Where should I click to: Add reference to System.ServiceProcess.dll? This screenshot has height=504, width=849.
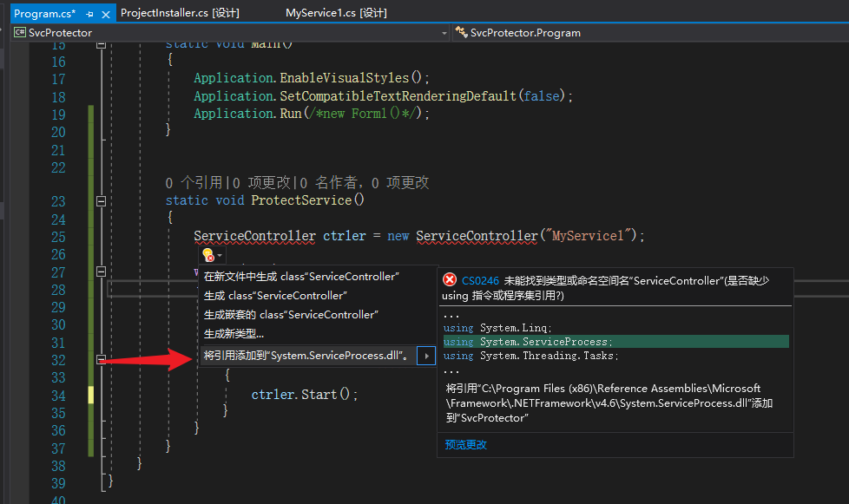click(306, 356)
